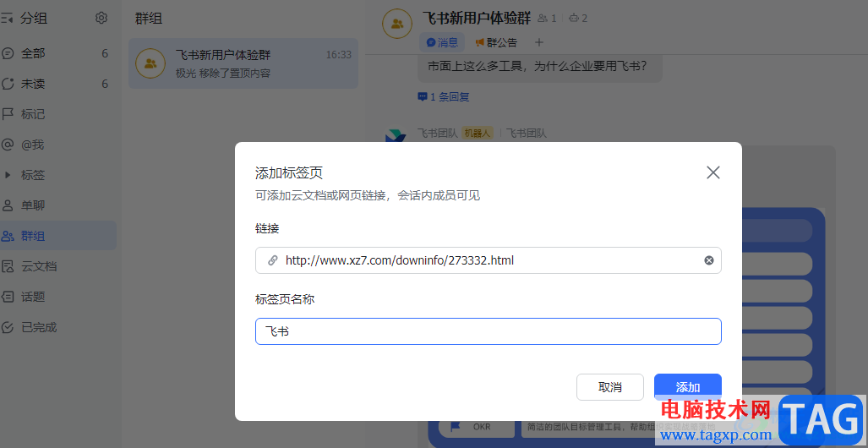Viewport: 868px width, 448px height.
Task: Click 机器人 badge label
Action: pyautogui.click(x=477, y=134)
